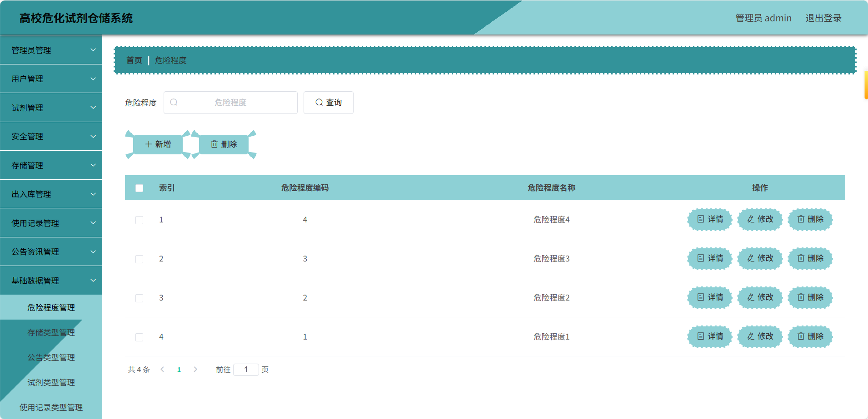Click the 危险程度 search input field
Image resolution: width=868 pixels, height=419 pixels.
[230, 103]
